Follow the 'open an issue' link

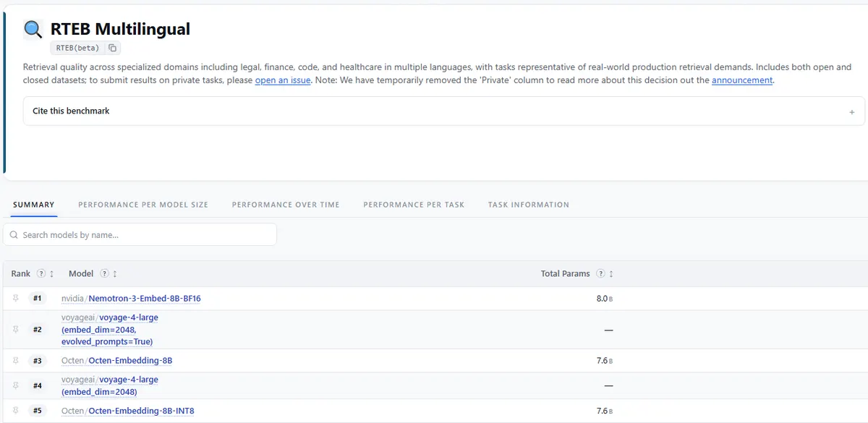(x=283, y=80)
